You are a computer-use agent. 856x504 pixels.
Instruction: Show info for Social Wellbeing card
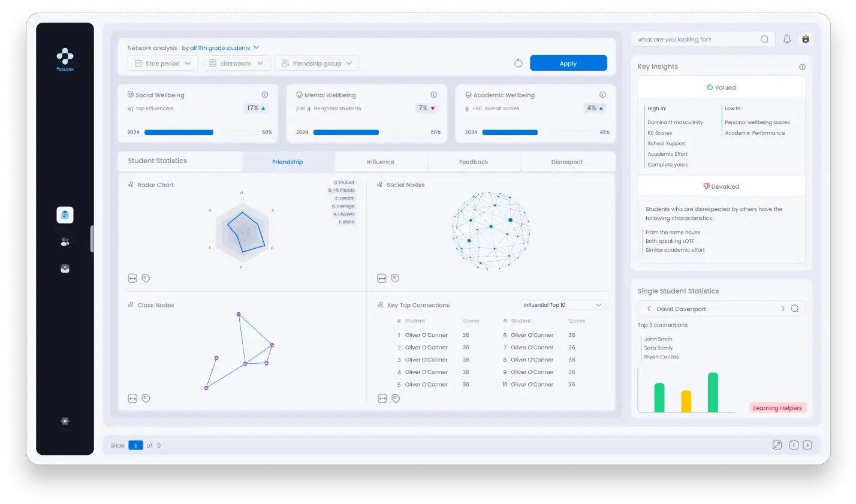point(264,95)
